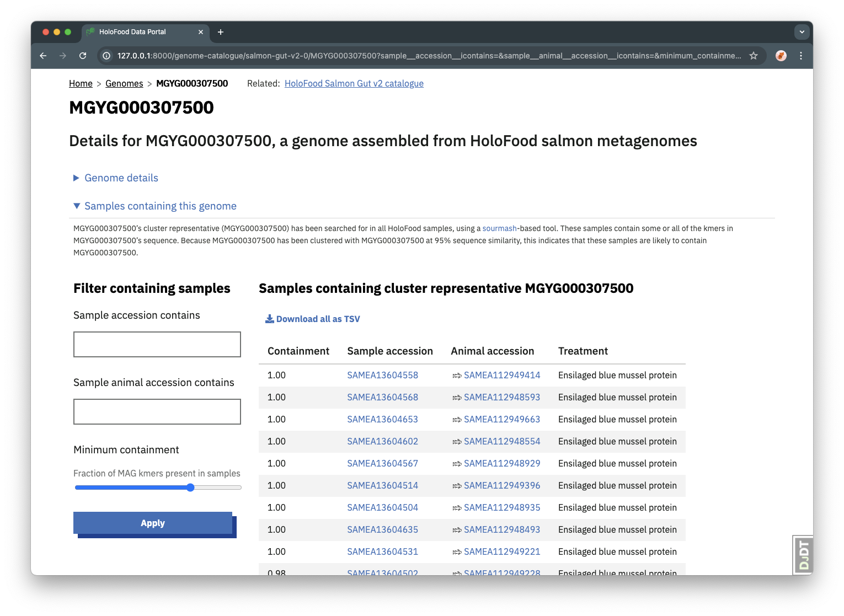Viewport: 844px width, 616px height.
Task: Bookmark this page with the star icon
Action: click(x=754, y=56)
